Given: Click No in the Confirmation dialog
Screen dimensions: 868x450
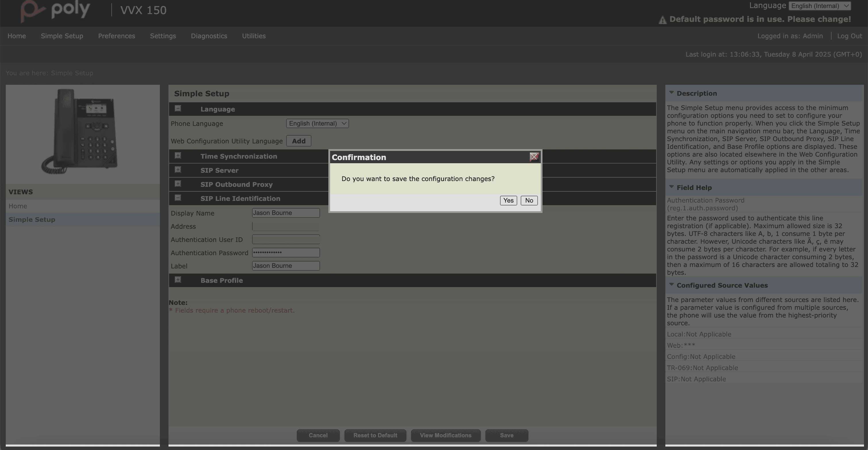Looking at the screenshot, I should pos(529,200).
